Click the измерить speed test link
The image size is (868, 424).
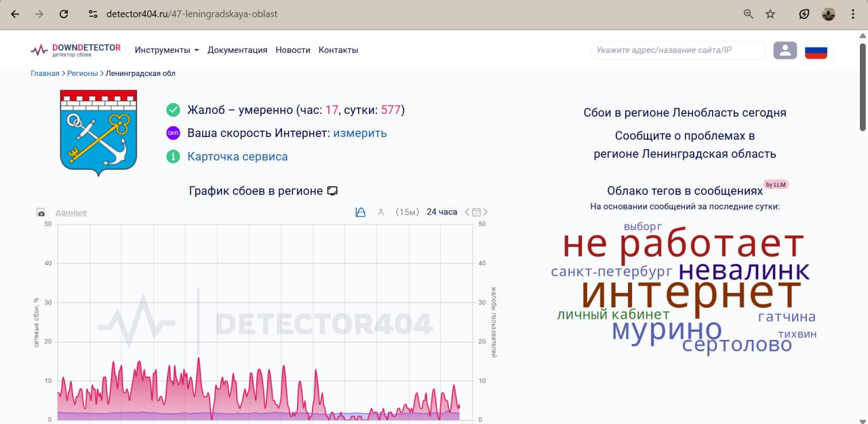(x=359, y=133)
